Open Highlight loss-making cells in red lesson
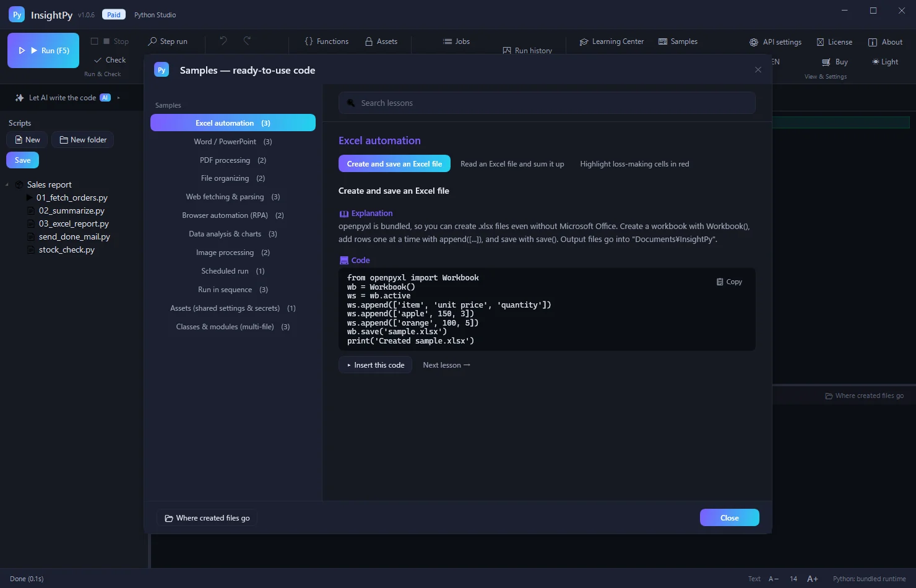Viewport: 916px width, 588px height. [634, 164]
